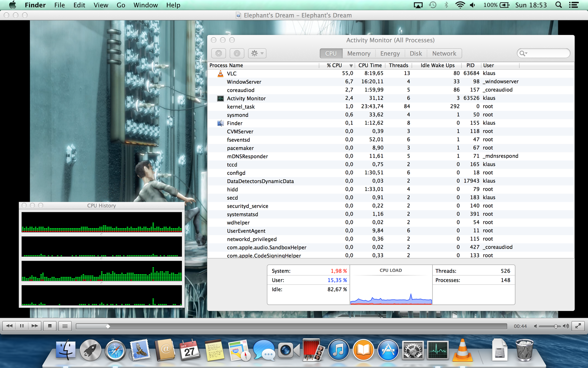Screen dimensions: 588x368
Task: Sort by User column header
Action: [x=500, y=65]
